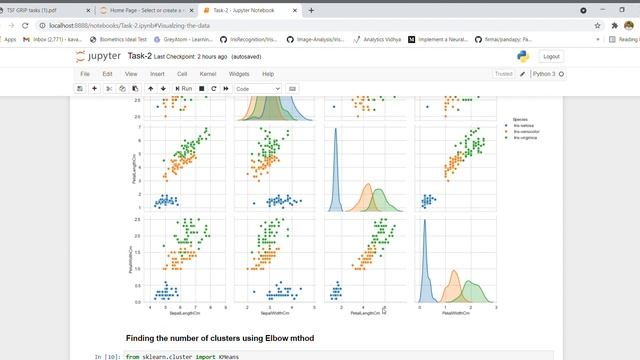Open the Extensions puzzle icon
Screen dimensions: 640x360
[x=615, y=25]
